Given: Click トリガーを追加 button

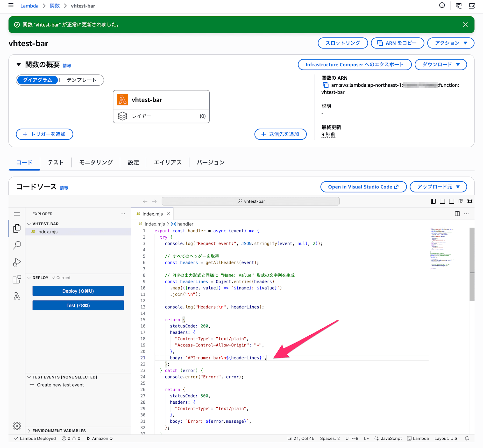Looking at the screenshot, I should pos(44,134).
